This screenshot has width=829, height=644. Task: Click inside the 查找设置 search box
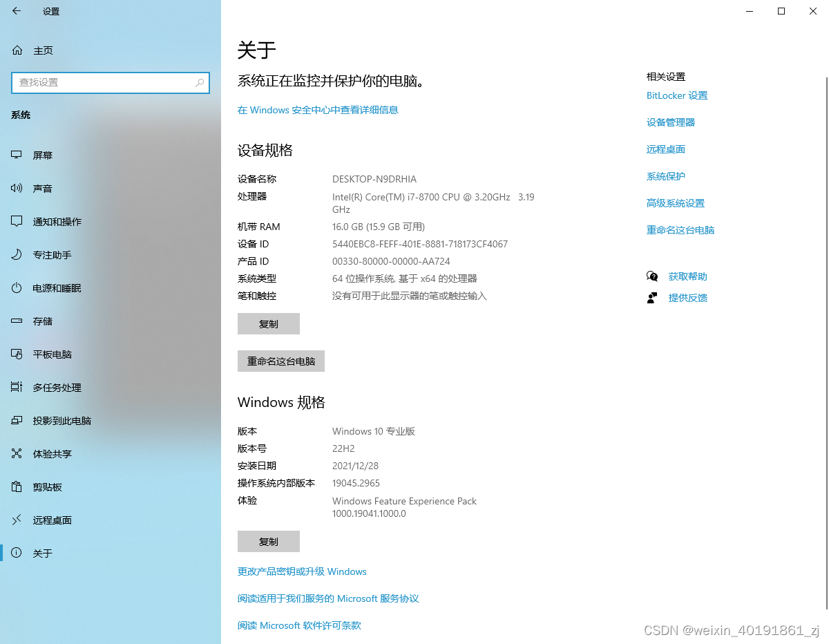(x=111, y=82)
